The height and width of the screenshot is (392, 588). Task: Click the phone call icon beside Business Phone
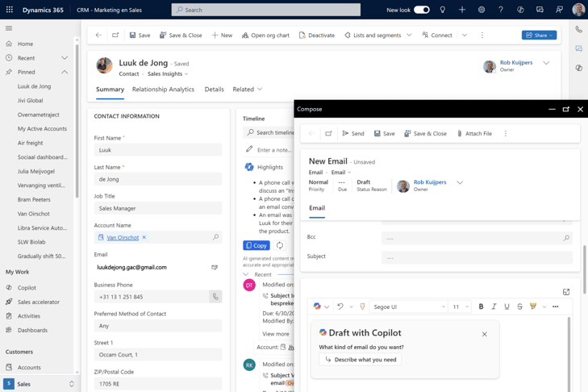coord(215,296)
